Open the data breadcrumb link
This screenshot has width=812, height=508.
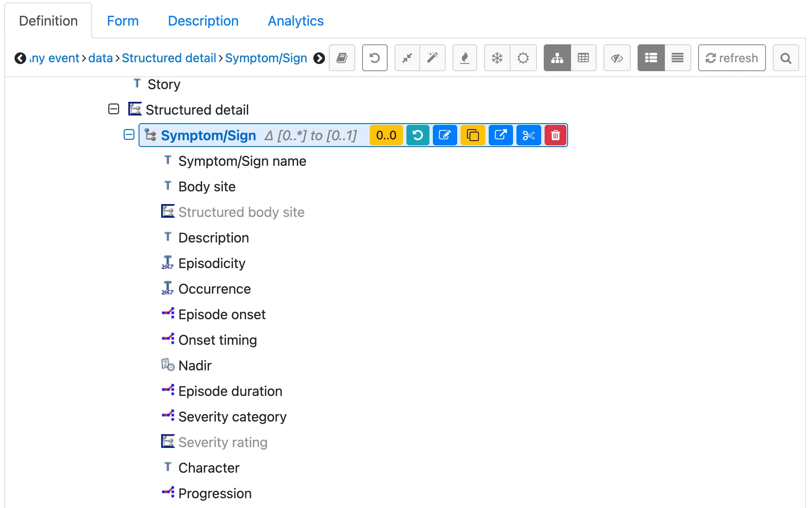tap(101, 58)
